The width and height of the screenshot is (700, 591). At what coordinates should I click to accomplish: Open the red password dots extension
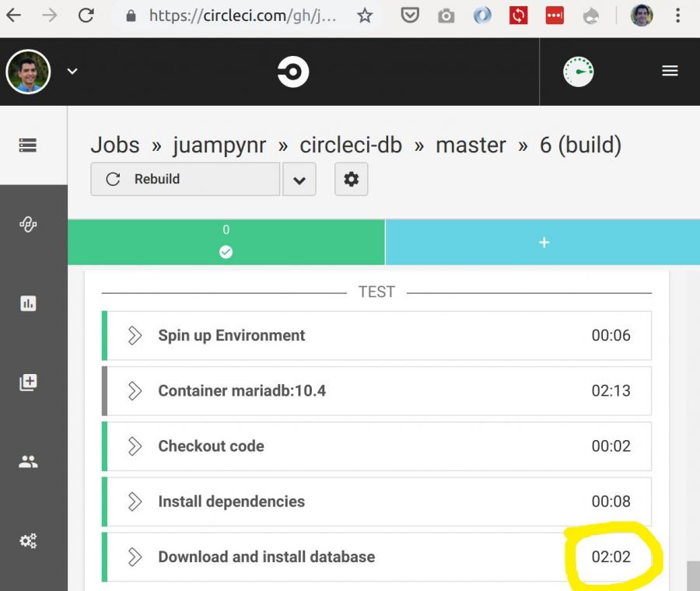click(x=555, y=16)
